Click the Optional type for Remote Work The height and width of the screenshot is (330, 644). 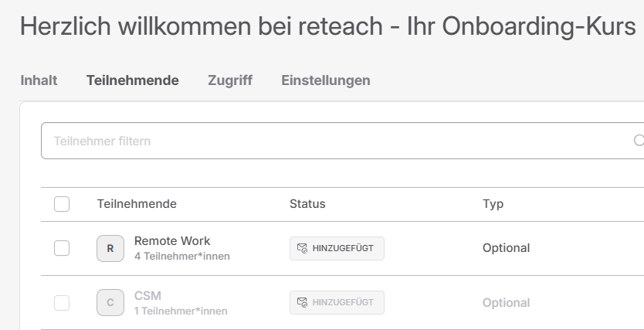506,248
